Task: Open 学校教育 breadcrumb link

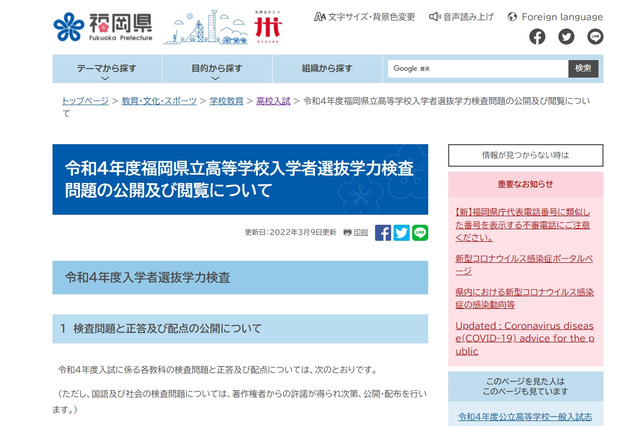Action: [x=226, y=101]
